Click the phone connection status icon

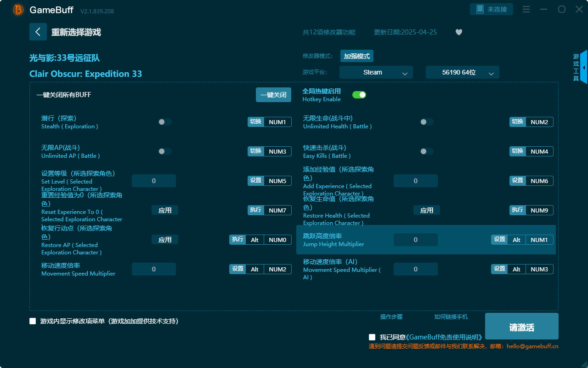(x=480, y=9)
